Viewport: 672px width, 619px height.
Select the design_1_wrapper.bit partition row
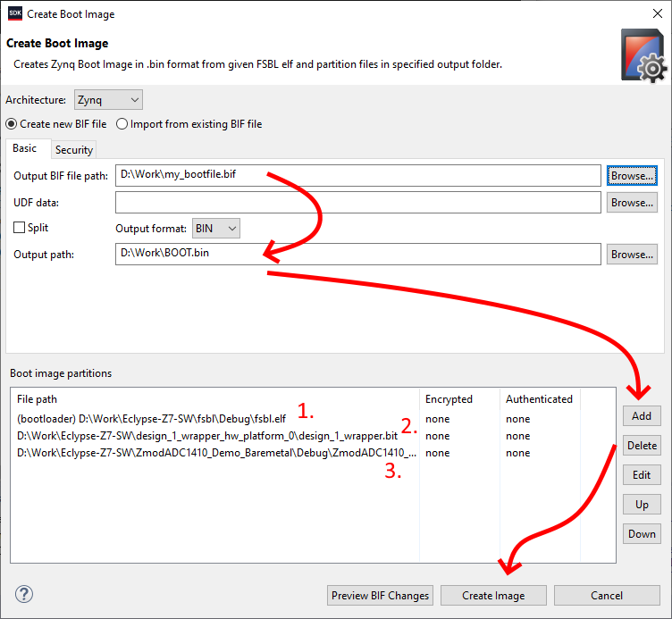(313, 436)
